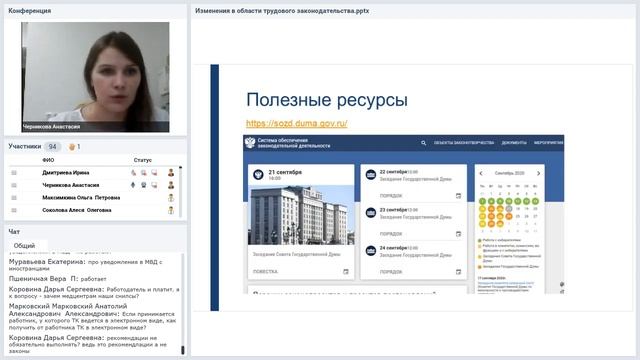The width and height of the screenshot is (640, 360).
Task: Click the Муравьева Екатерина chat message
Action: (86, 265)
